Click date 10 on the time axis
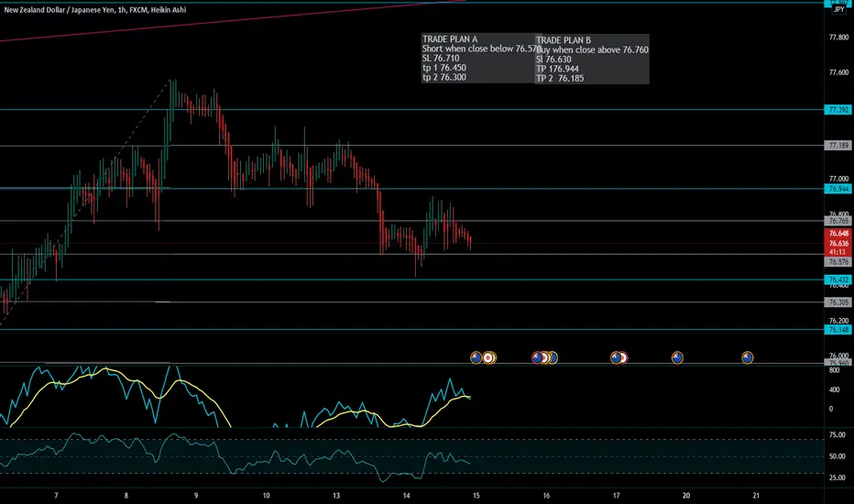The width and height of the screenshot is (854, 504). click(x=267, y=495)
